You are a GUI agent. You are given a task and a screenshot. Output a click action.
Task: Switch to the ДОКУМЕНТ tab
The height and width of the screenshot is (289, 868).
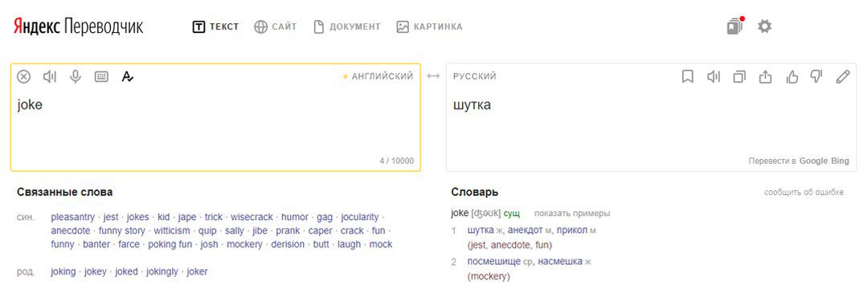point(347,26)
